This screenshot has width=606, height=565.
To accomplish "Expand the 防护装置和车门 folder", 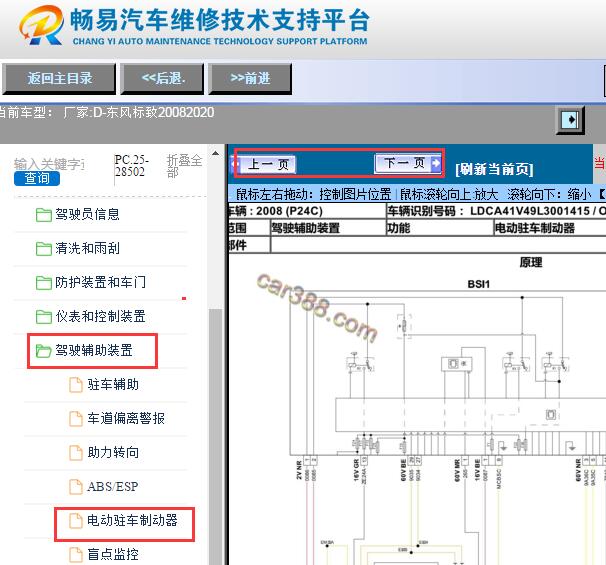I will pyautogui.click(x=100, y=282).
